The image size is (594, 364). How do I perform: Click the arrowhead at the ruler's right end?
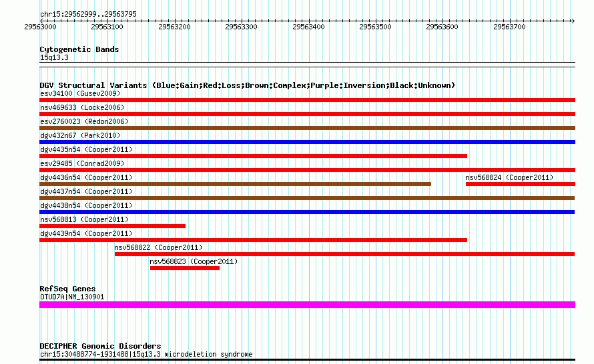[573, 21]
